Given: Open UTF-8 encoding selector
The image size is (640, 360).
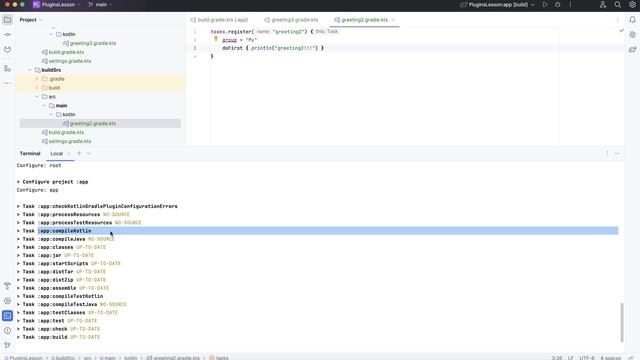Looking at the screenshot, I should [587, 358].
